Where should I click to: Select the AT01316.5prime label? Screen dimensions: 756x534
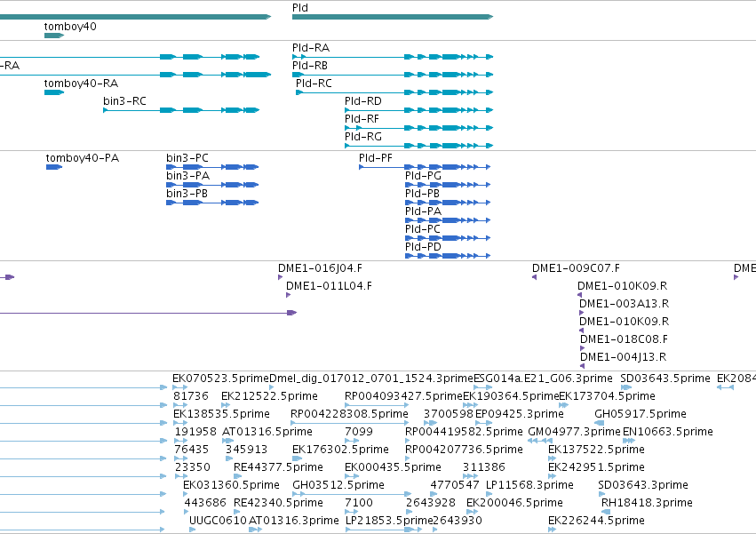click(267, 432)
